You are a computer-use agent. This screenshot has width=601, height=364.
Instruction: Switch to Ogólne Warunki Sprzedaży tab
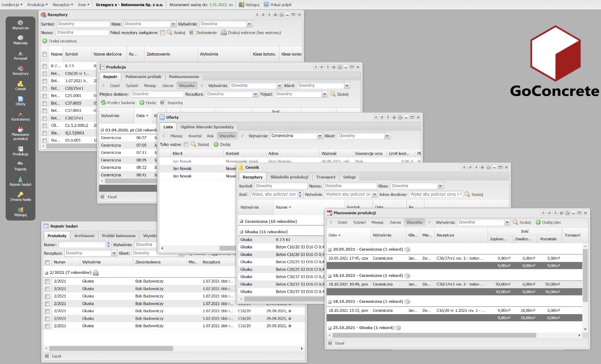coord(207,127)
